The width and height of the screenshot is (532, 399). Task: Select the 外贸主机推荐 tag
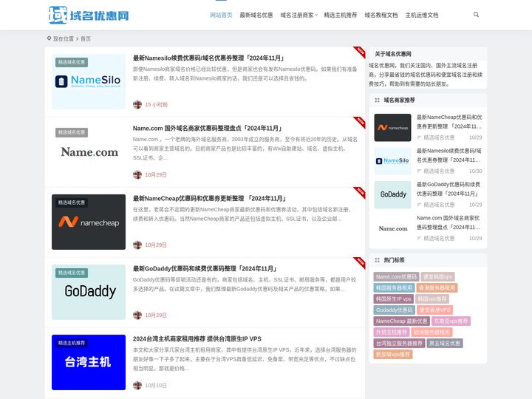pyautogui.click(x=392, y=332)
